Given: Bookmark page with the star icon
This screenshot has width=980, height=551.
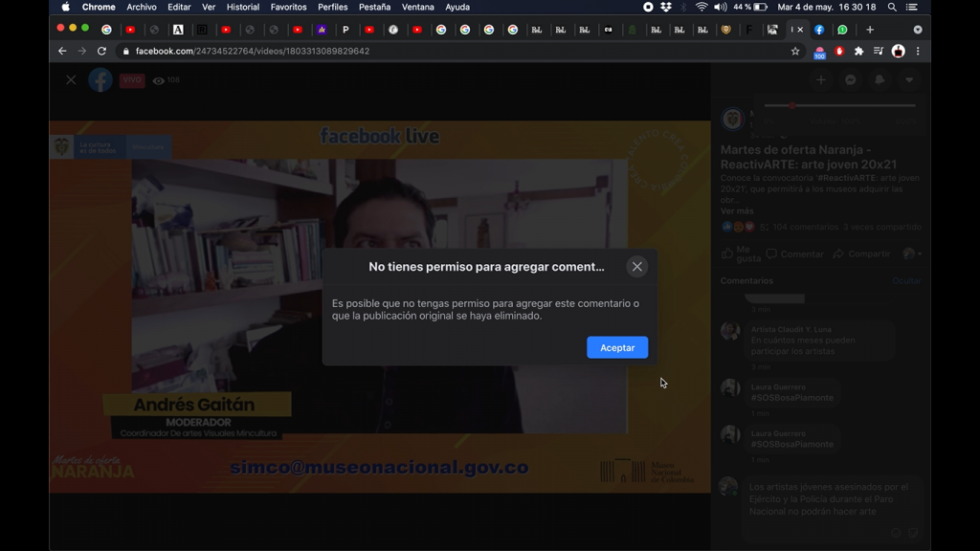Looking at the screenshot, I should point(795,52).
